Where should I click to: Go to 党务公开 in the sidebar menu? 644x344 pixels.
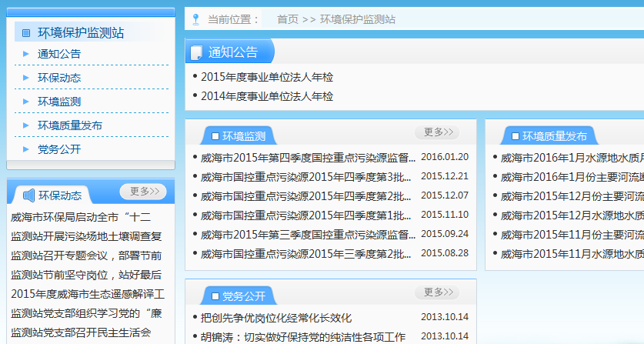pos(59,149)
